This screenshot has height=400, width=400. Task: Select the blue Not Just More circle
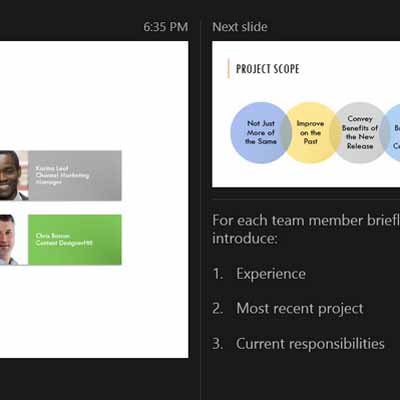coord(261,132)
